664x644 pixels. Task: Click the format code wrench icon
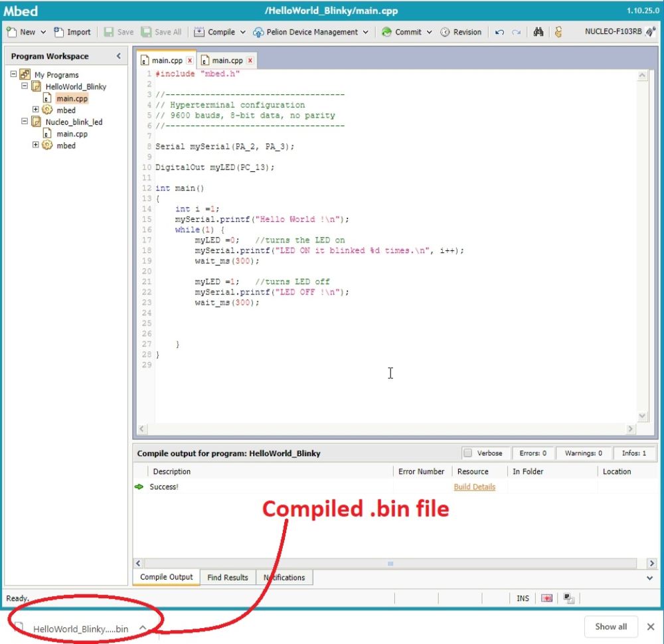(x=558, y=32)
